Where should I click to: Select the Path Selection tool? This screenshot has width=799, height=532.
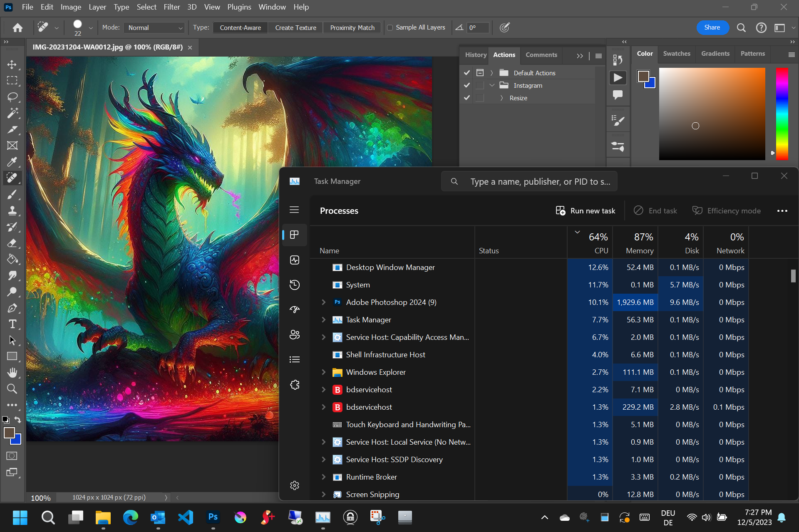coord(12,340)
